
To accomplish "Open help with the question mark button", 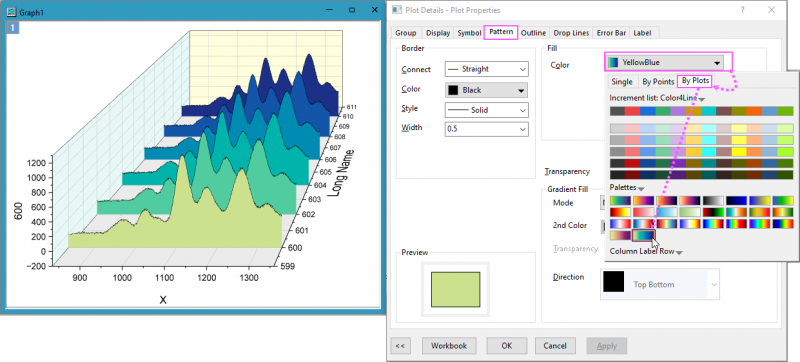I will point(742,10).
